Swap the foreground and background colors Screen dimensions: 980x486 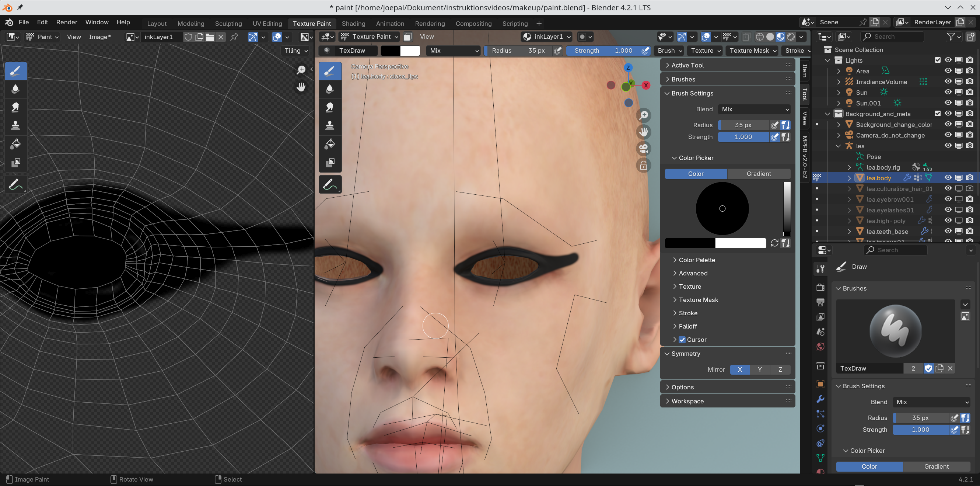tap(774, 243)
